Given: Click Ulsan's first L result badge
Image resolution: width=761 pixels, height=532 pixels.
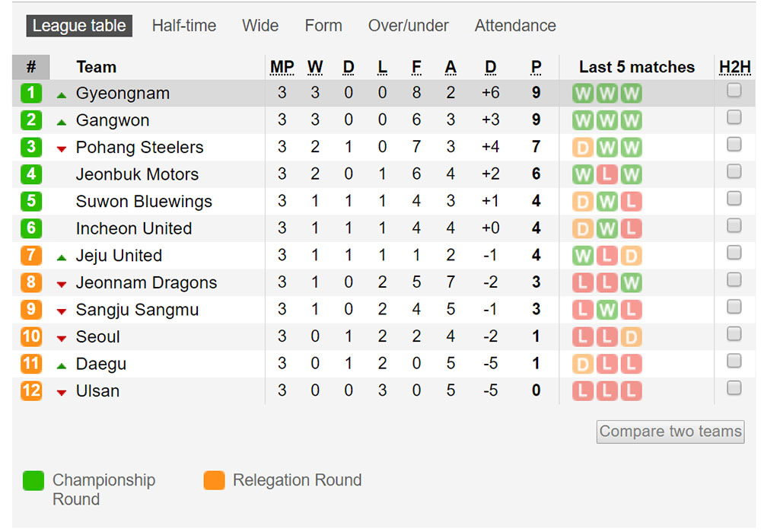Looking at the screenshot, I should point(582,390).
